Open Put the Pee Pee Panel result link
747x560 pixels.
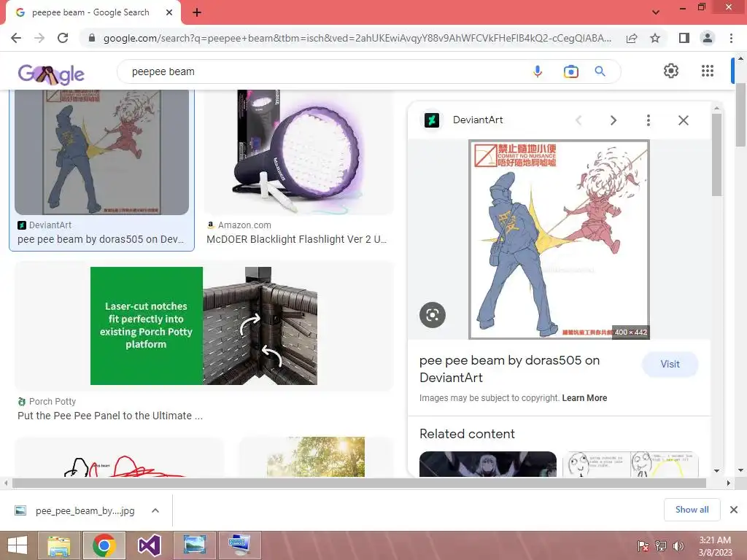click(x=110, y=416)
